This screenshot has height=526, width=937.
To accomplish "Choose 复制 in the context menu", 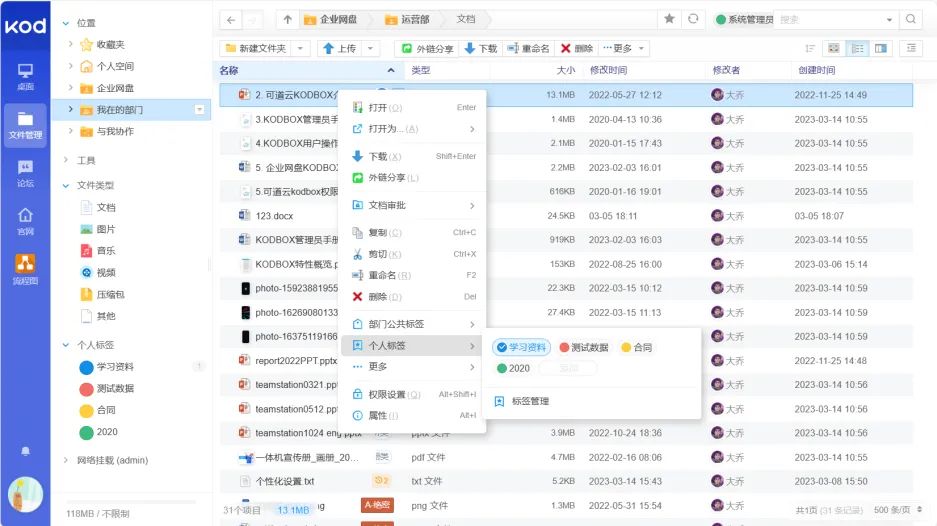I will 413,233.
